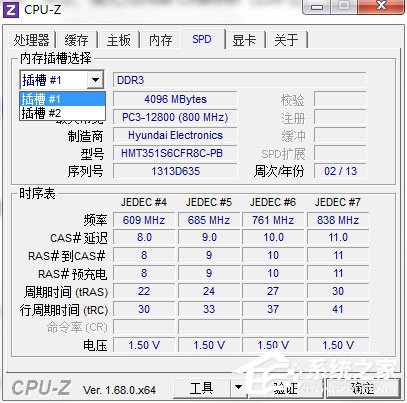Click the 685 MHz frequency cell
407x403 pixels.
coord(209,220)
